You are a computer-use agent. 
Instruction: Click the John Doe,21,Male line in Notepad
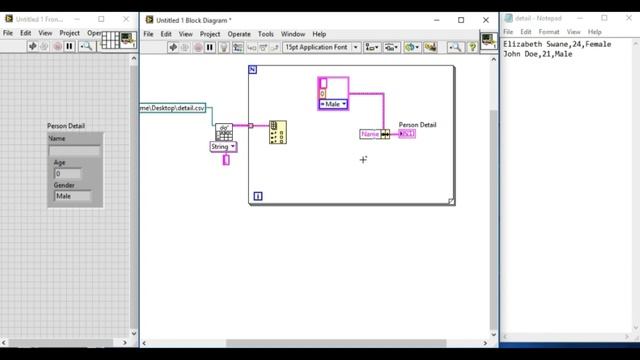538,54
